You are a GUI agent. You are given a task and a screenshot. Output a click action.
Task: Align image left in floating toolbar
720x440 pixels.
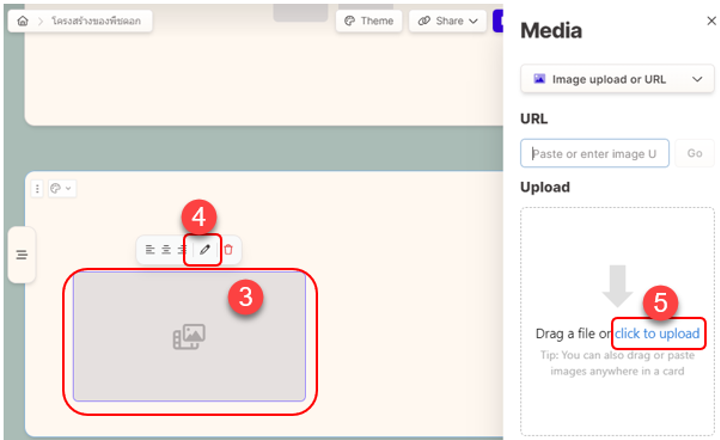150,250
